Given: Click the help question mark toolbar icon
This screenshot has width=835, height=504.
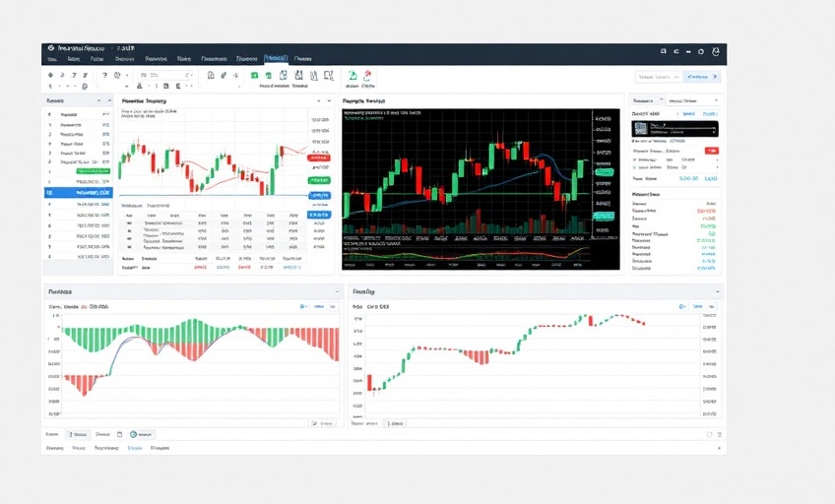Looking at the screenshot, I should pyautogui.click(x=102, y=75).
